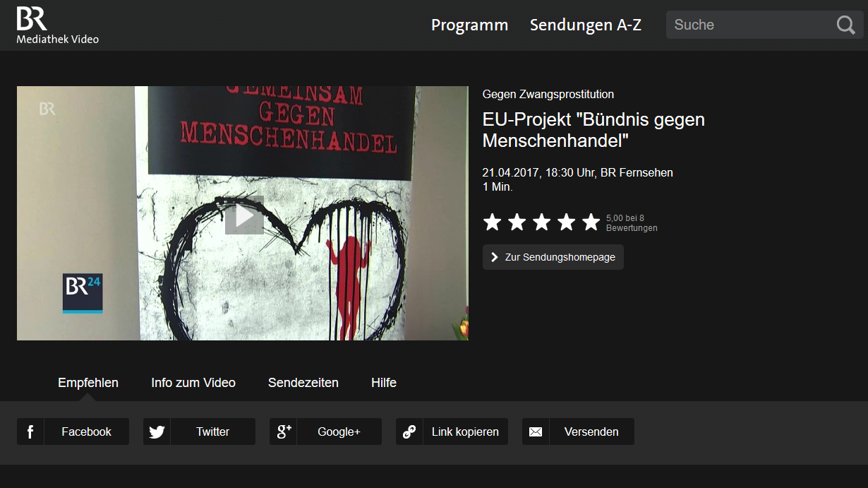Click the BR24 logo in video thumbnail
The width and height of the screenshot is (868, 488).
(x=83, y=293)
